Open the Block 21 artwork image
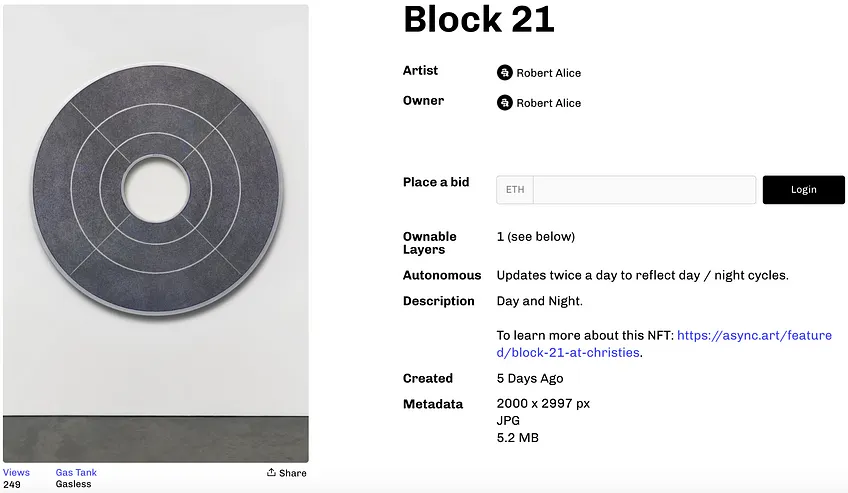 [156, 234]
